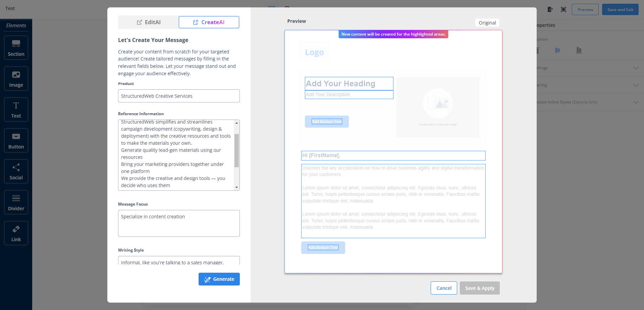Select the Image element in sidebar

pos(16,79)
